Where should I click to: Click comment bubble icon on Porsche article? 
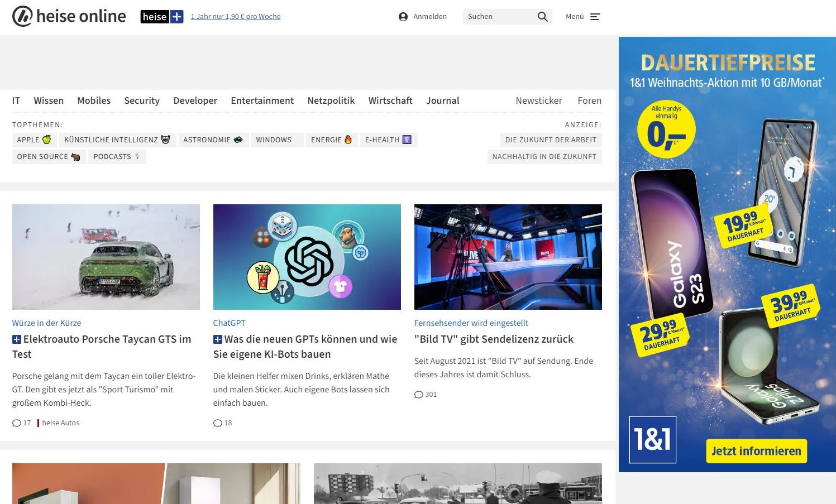pos(17,423)
